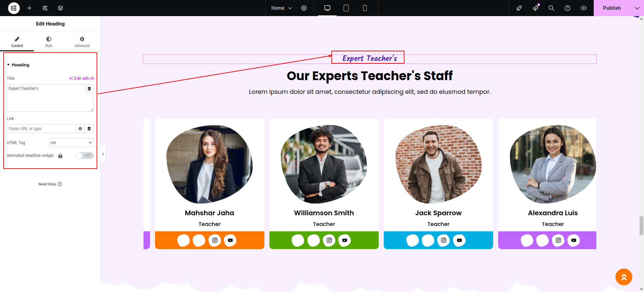Click Alexandra Luis's photo
Screen dimensions: 644x292
[553, 164]
